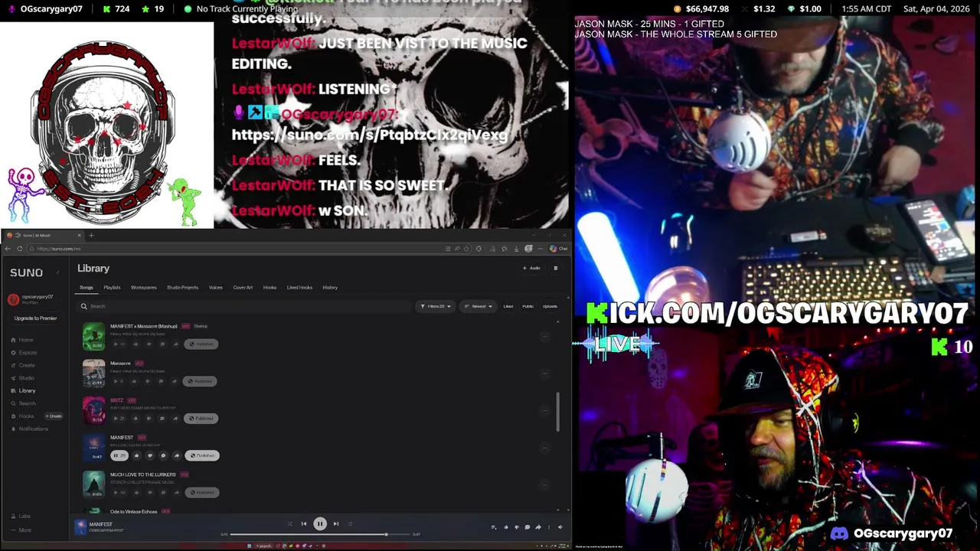Open more options for MANIFEST x Massacre row
The height and width of the screenshot is (551, 980).
[545, 337]
